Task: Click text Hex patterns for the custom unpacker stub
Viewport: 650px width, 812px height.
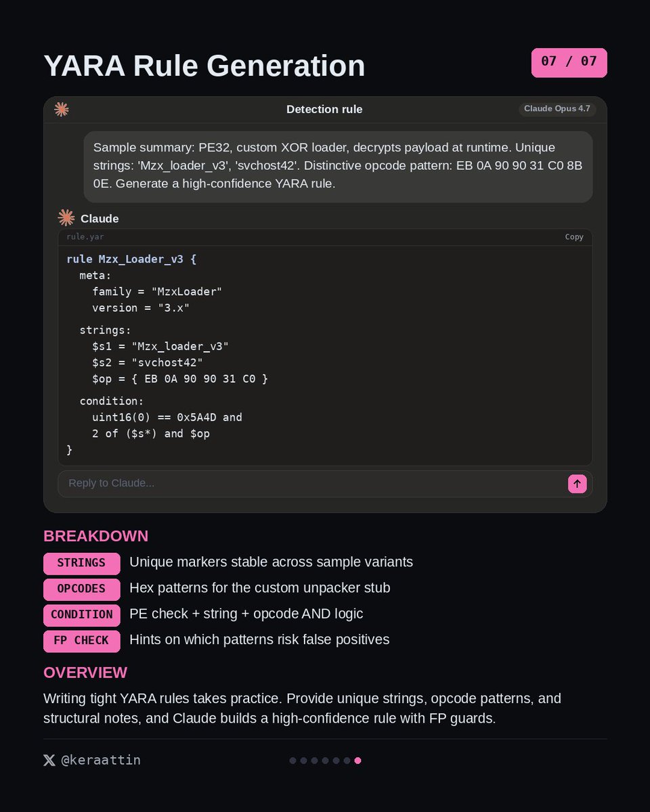Action: pos(260,588)
